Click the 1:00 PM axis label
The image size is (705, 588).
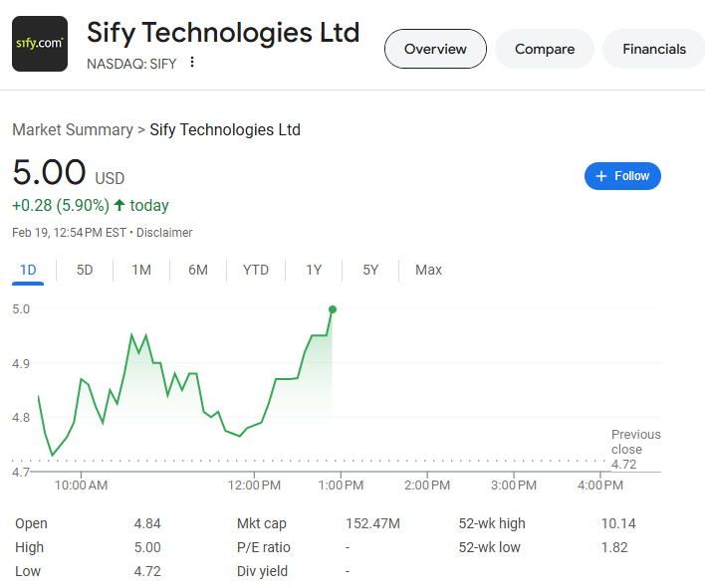pos(341,486)
